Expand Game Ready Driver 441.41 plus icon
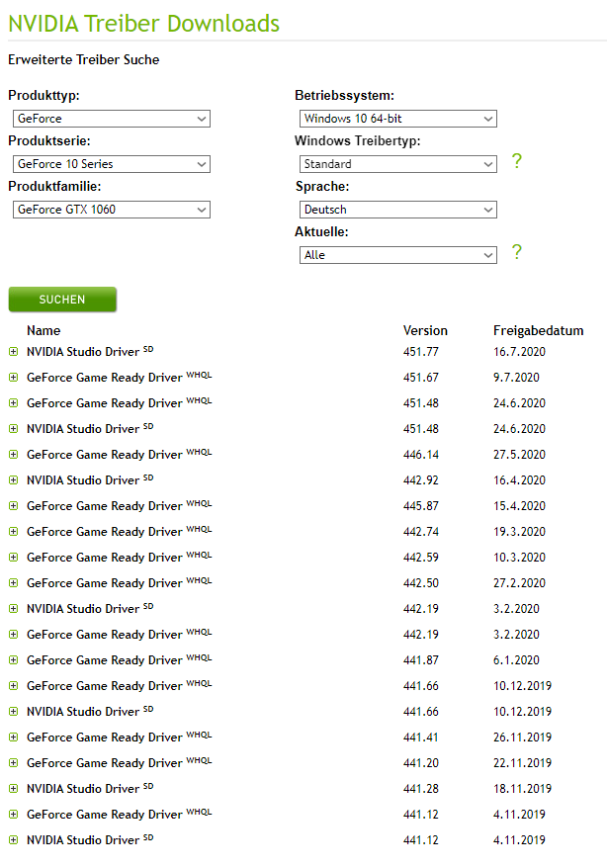The height and width of the screenshot is (868, 607). coord(13,738)
